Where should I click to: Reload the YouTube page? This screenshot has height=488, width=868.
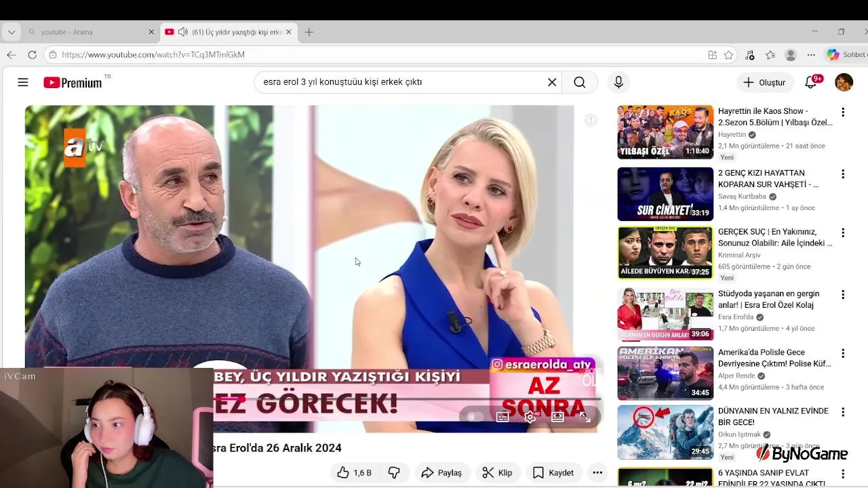(32, 54)
